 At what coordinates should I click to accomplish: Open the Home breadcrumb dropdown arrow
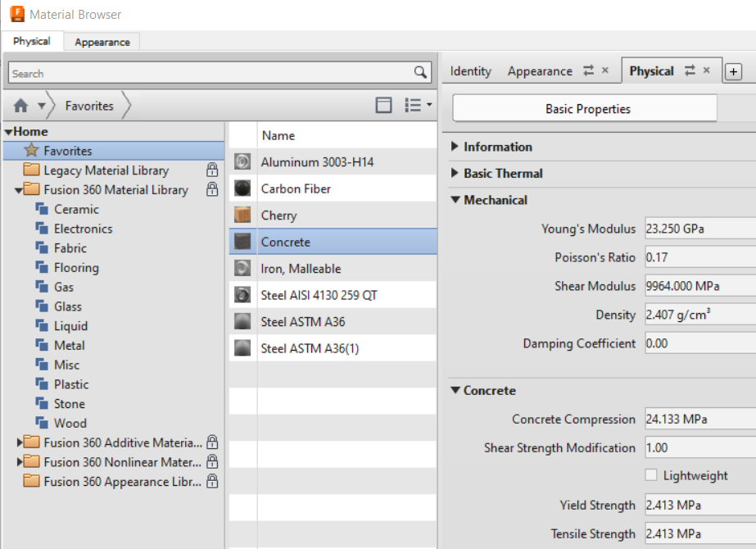click(42, 105)
